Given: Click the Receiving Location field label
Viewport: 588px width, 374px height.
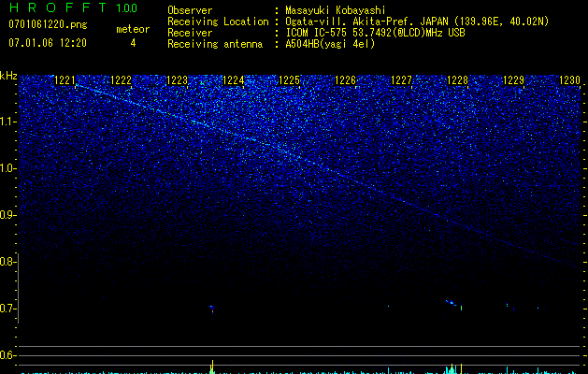Looking at the screenshot, I should point(218,22).
